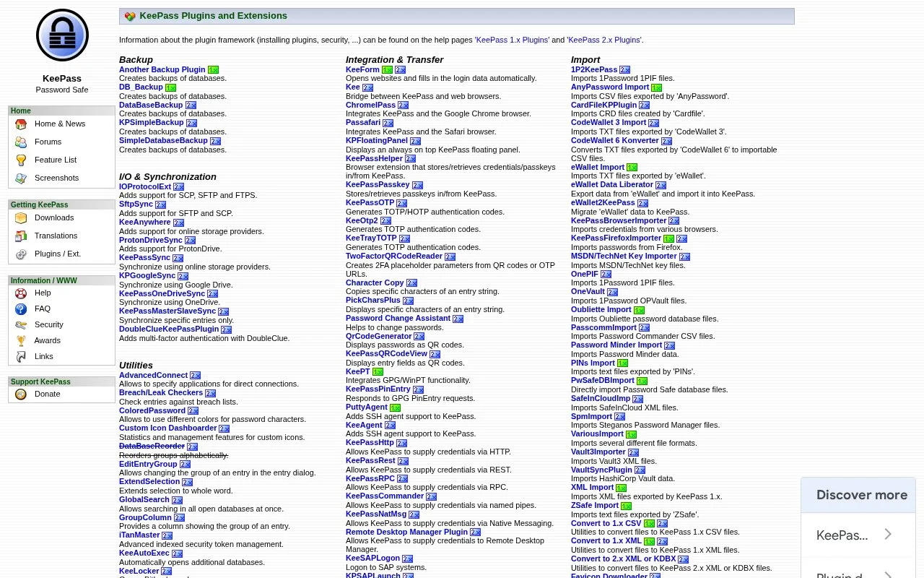Click the Plugins / Ext. gear icon
924x578 pixels.
click(21, 254)
